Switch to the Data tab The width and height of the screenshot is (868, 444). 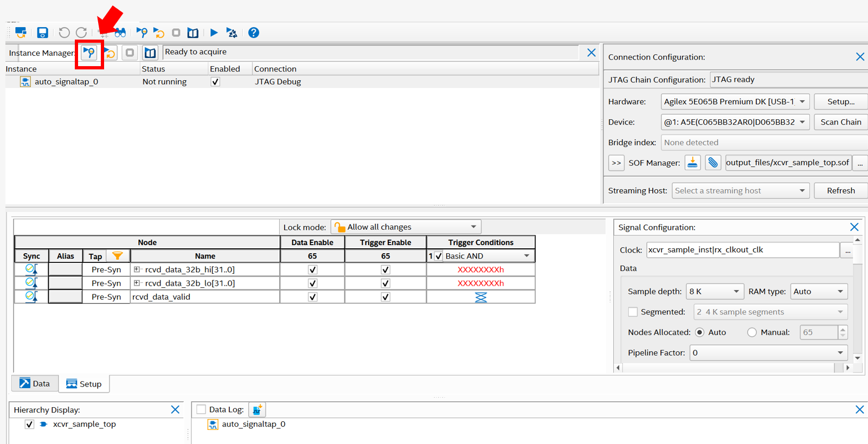[35, 384]
